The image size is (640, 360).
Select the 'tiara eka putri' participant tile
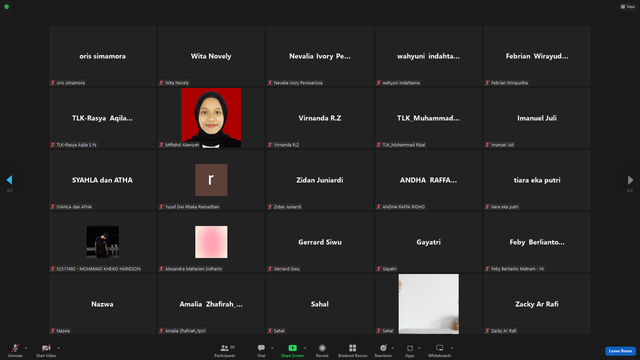click(537, 180)
